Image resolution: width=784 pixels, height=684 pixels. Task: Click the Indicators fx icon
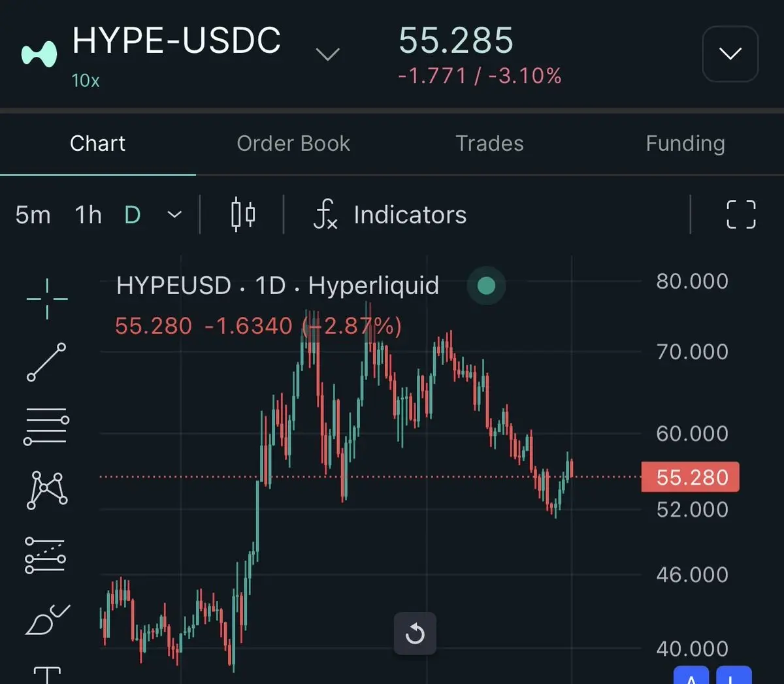coord(325,214)
